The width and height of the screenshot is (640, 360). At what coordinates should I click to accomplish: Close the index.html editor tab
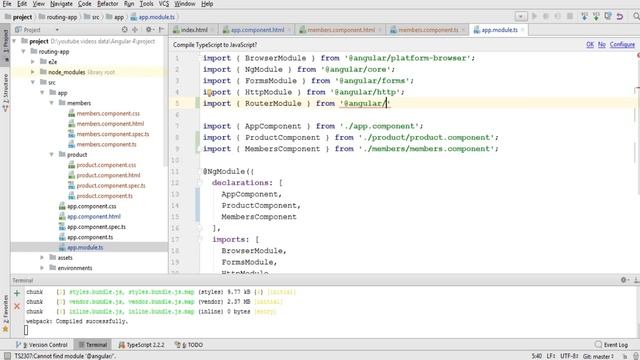pos(212,30)
